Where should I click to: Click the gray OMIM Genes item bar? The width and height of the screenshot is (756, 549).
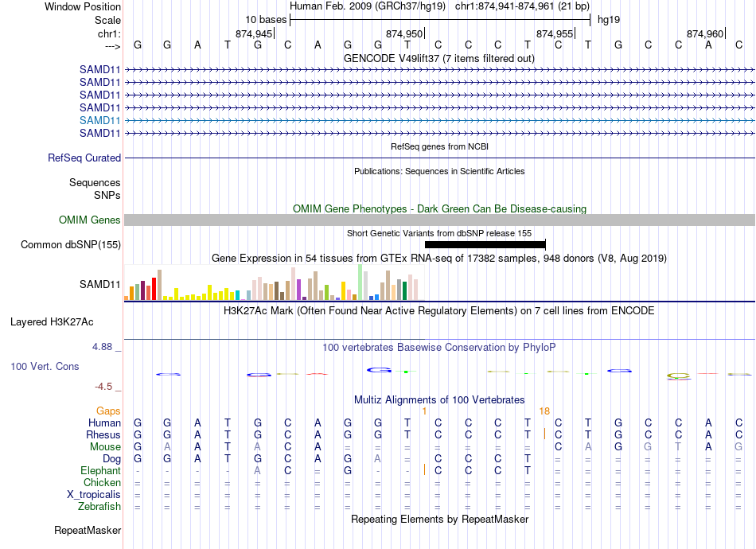click(440, 220)
